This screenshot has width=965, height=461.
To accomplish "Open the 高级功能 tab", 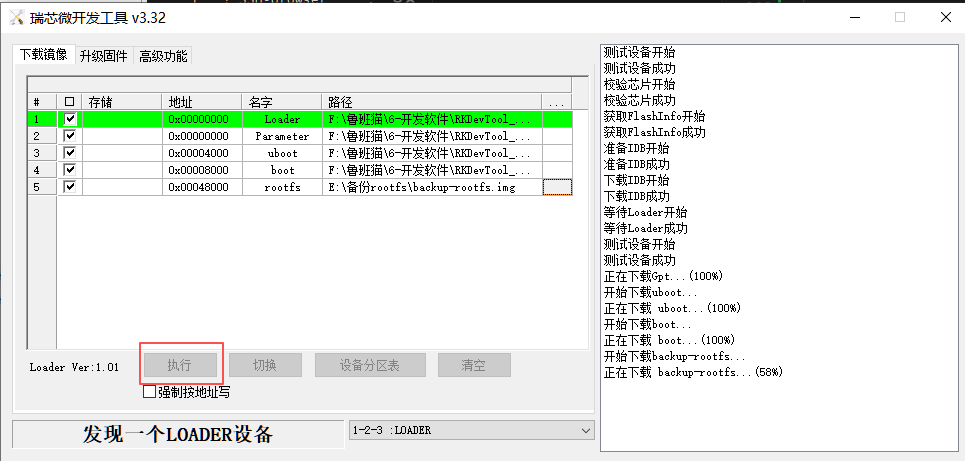I will pos(162,56).
